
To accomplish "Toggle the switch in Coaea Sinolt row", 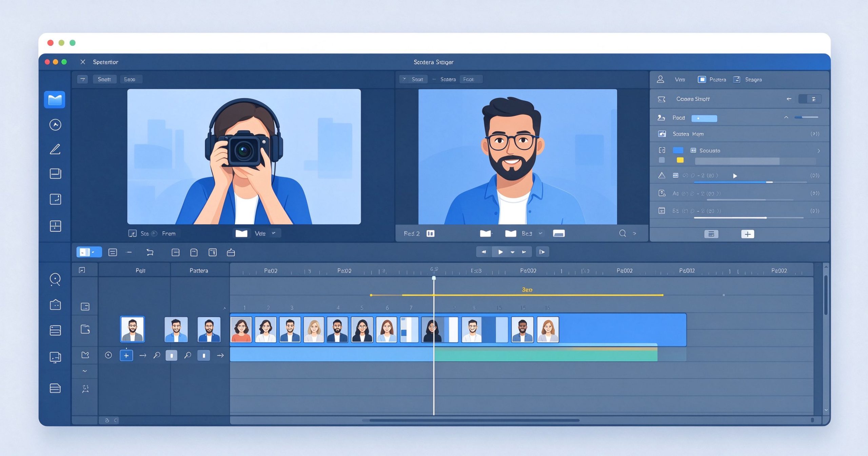I will pyautogui.click(x=810, y=99).
